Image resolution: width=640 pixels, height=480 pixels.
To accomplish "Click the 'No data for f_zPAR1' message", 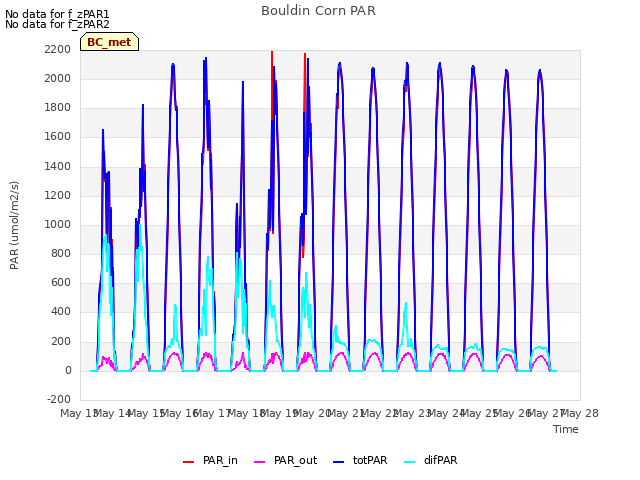I will click(57, 14).
